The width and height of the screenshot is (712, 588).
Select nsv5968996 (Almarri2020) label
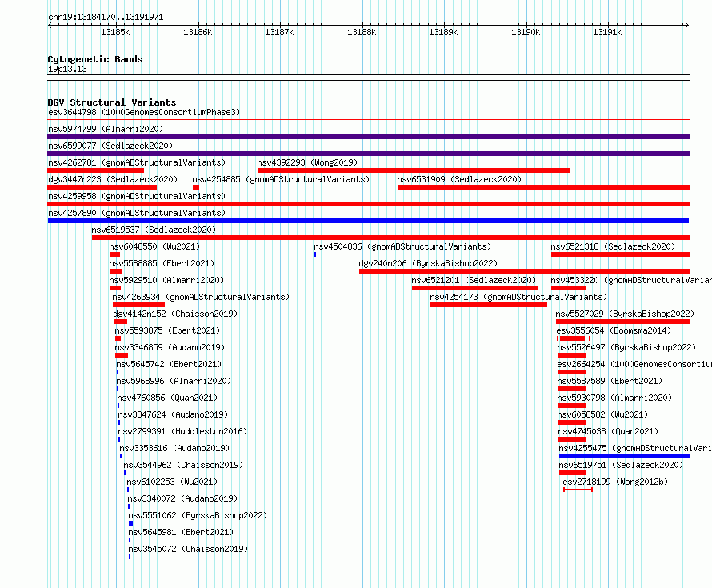pos(174,381)
